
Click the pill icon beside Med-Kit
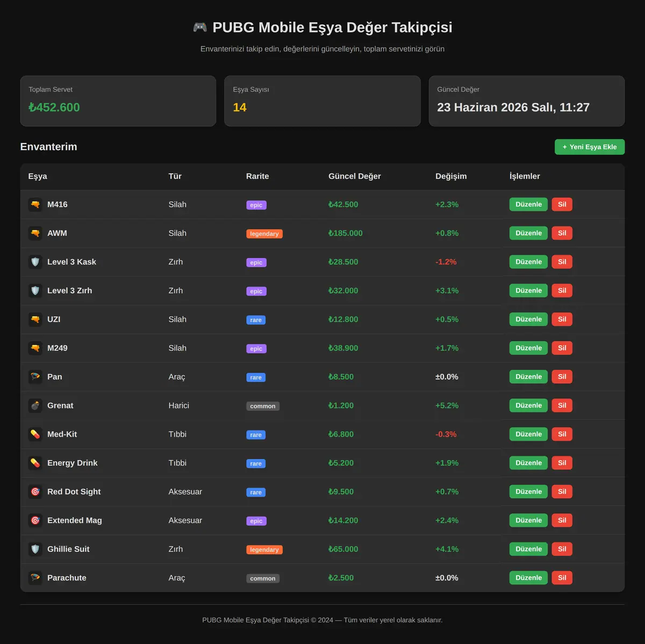[35, 434]
